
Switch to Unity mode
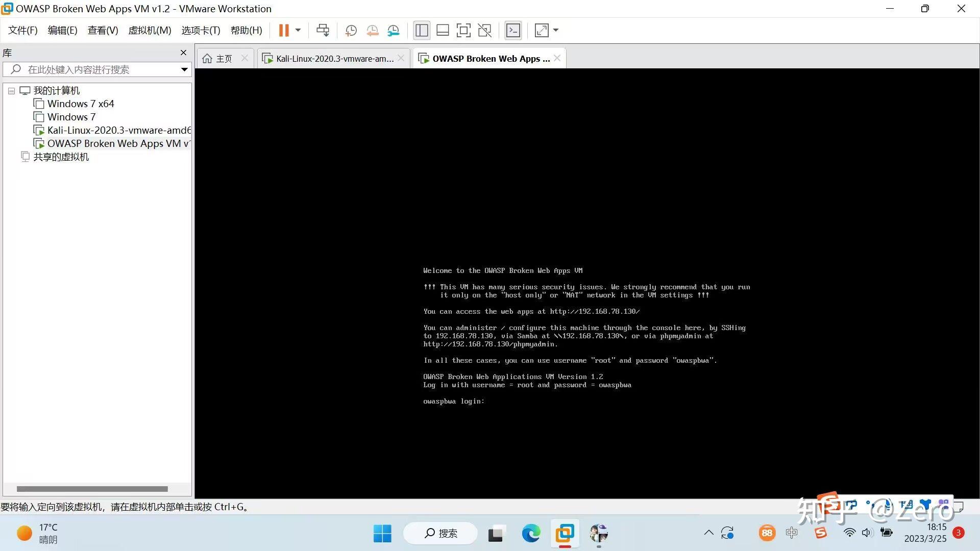tap(484, 31)
